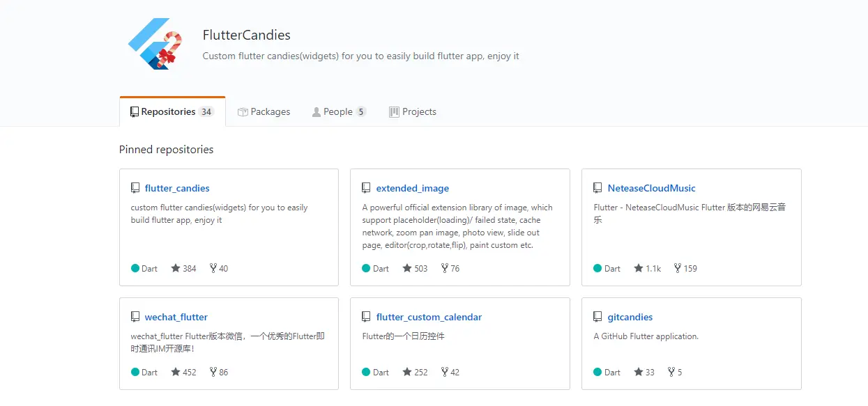This screenshot has width=868, height=406.
Task: View stargazers of flutter_candies (384 stars)
Action: [x=184, y=268]
